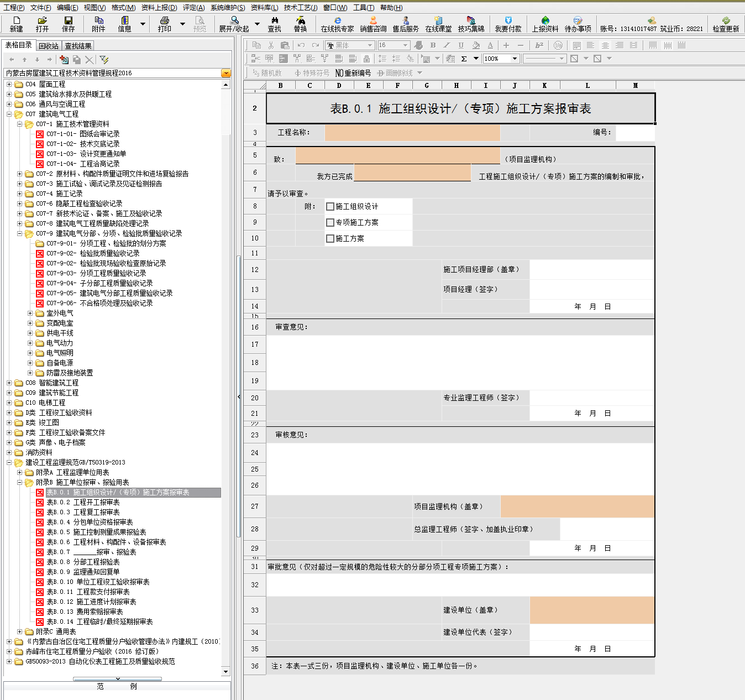Open the 查找 find tool

(x=274, y=24)
